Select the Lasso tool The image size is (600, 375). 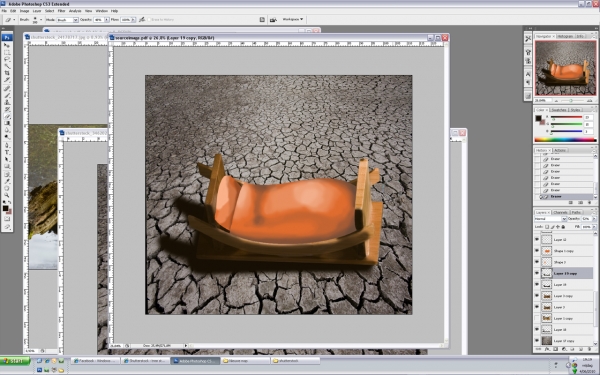(7, 59)
